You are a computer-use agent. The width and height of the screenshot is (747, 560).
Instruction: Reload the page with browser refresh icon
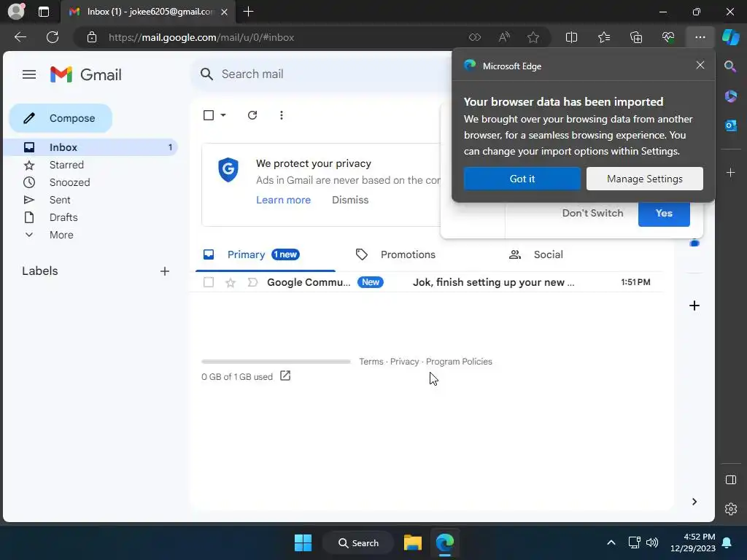53,37
